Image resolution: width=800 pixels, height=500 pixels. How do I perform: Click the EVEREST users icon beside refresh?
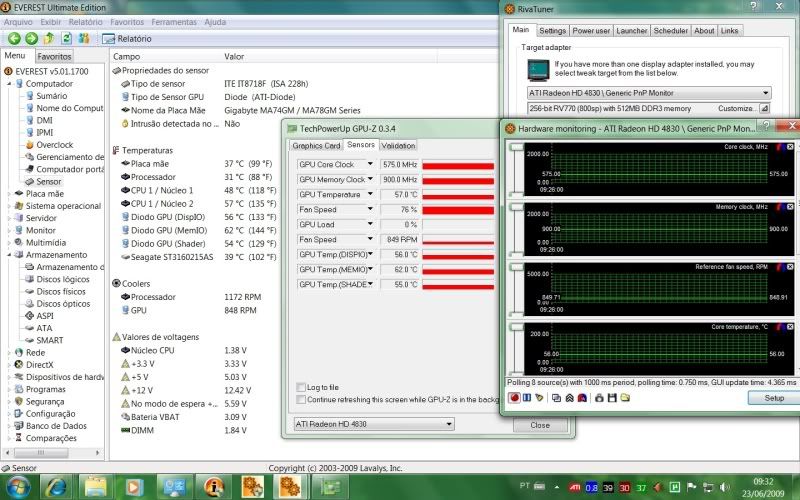click(x=84, y=38)
